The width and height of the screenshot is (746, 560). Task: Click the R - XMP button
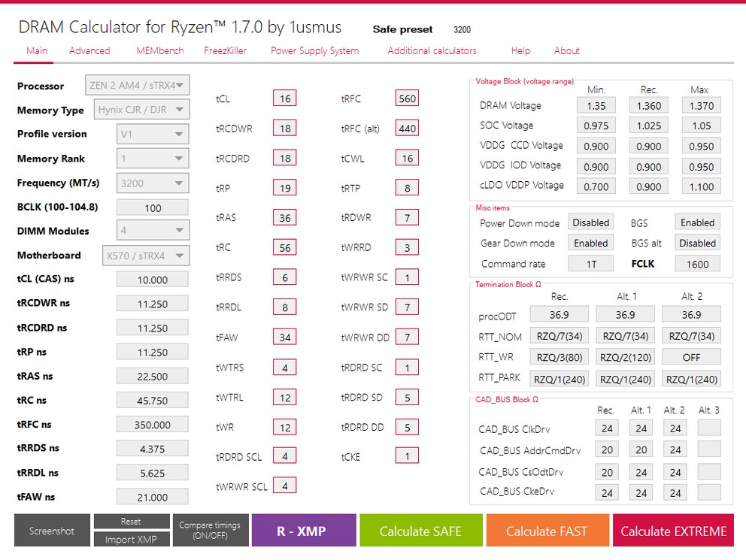coord(304,531)
